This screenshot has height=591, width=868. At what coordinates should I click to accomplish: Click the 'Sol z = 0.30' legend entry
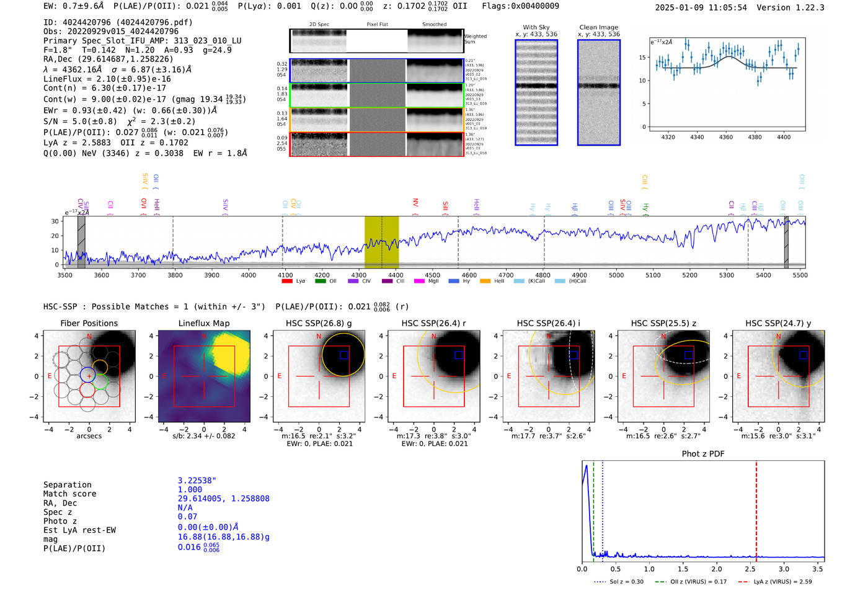coord(619,582)
